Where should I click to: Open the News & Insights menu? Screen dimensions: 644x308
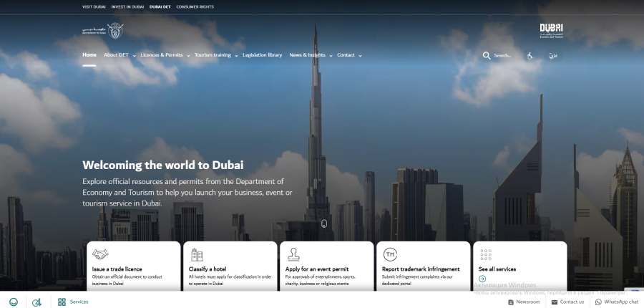[x=307, y=55]
